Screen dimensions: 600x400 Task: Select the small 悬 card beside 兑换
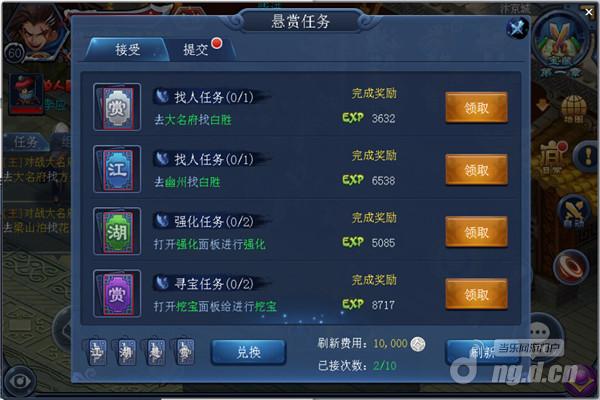(x=156, y=352)
